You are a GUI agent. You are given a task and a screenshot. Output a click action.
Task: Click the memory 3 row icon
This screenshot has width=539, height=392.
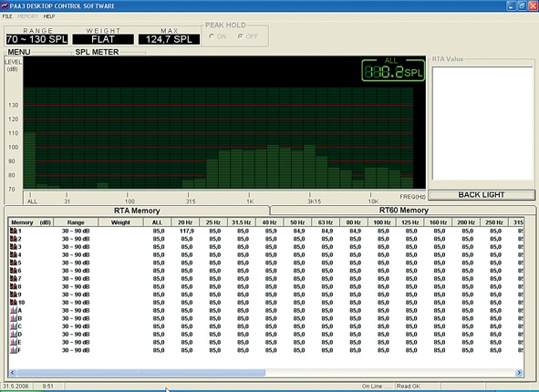click(14, 247)
